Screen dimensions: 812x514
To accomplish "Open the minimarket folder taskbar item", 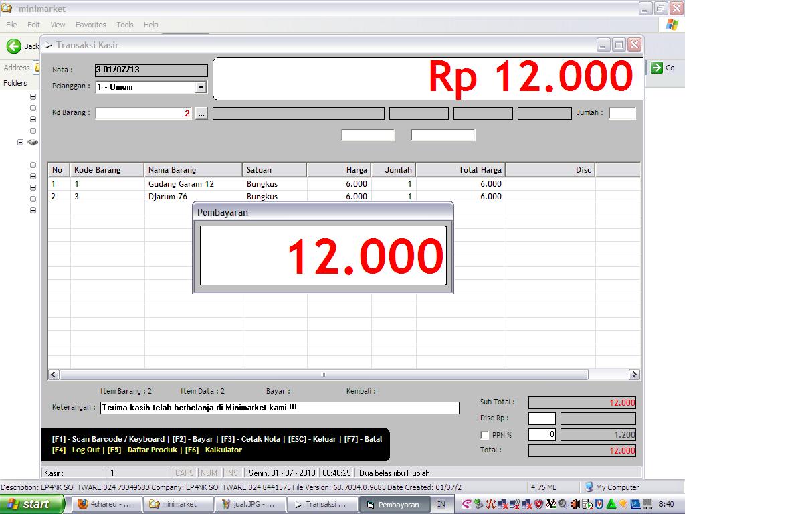I will tap(178, 504).
